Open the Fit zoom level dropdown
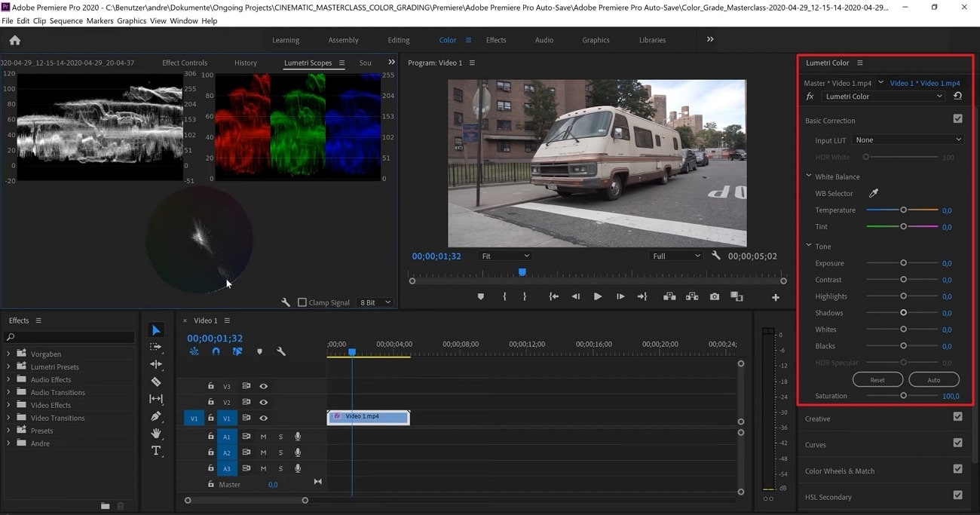Image resolution: width=980 pixels, height=515 pixels. pos(505,256)
